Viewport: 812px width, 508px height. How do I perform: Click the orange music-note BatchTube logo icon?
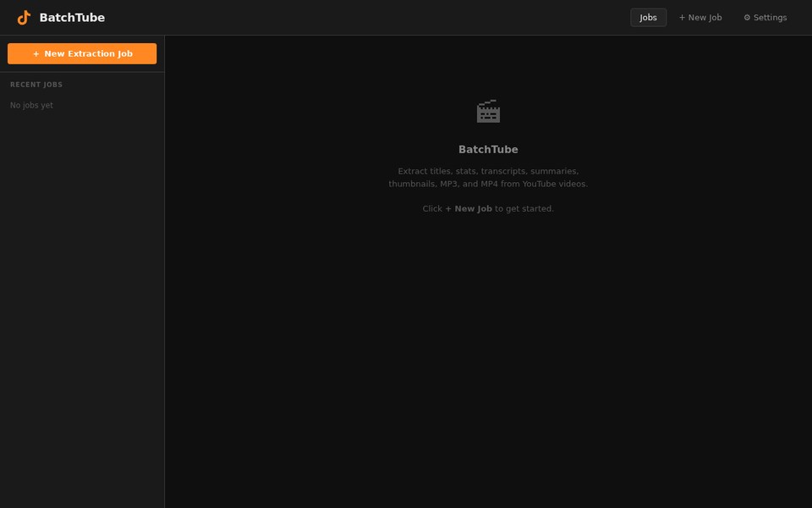coord(24,17)
